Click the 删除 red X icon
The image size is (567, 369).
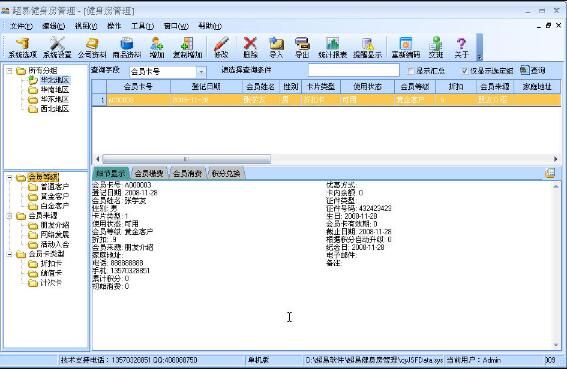[x=250, y=48]
